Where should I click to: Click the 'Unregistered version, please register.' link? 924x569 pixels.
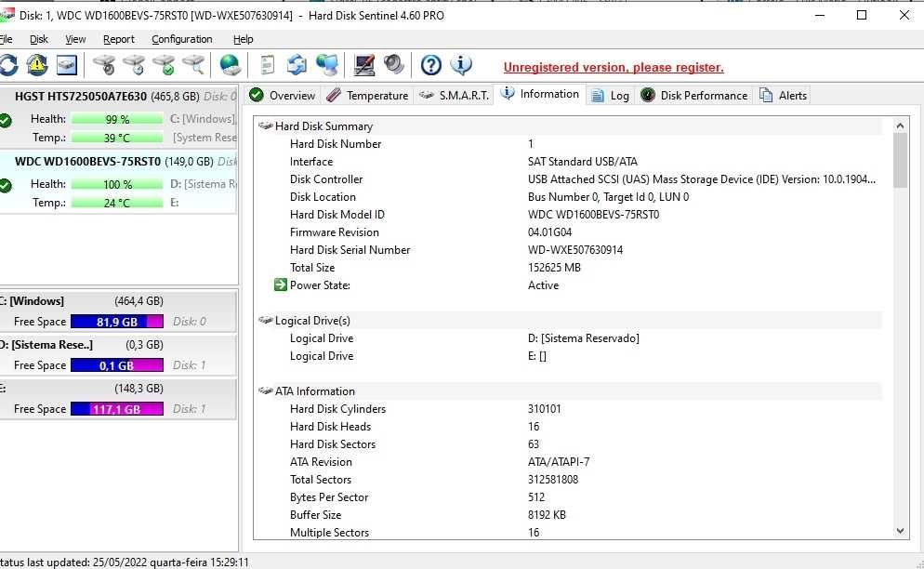coord(614,67)
